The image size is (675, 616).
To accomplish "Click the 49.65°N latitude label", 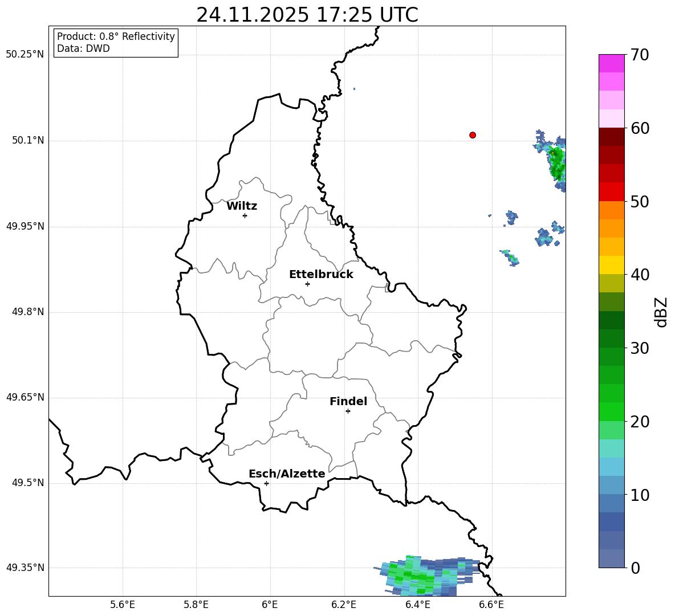I will pyautogui.click(x=25, y=397).
